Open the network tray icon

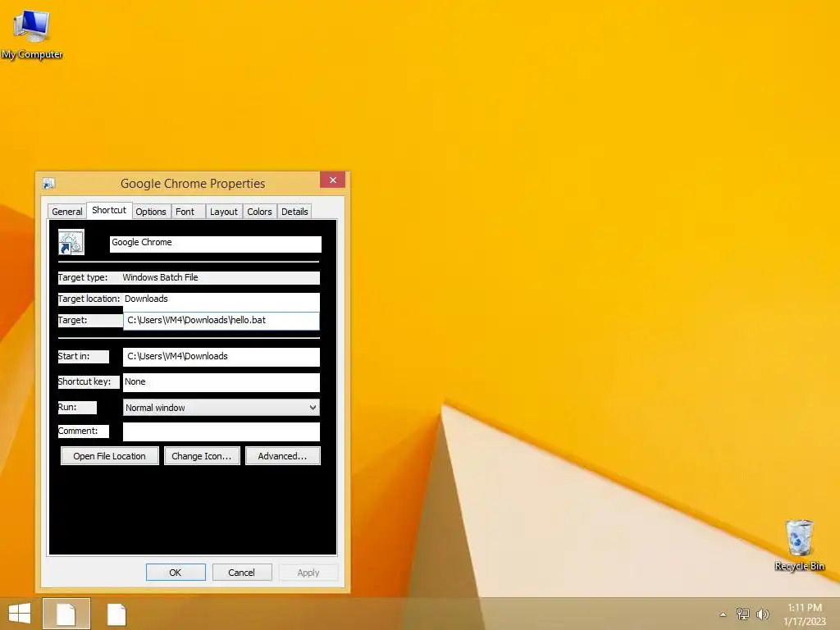tap(742, 614)
